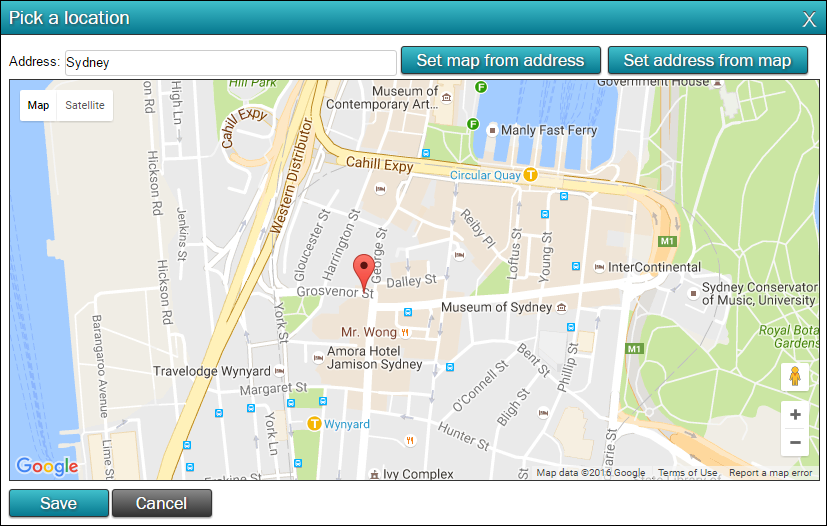Click the Ivy Complex marker icon

[374, 474]
